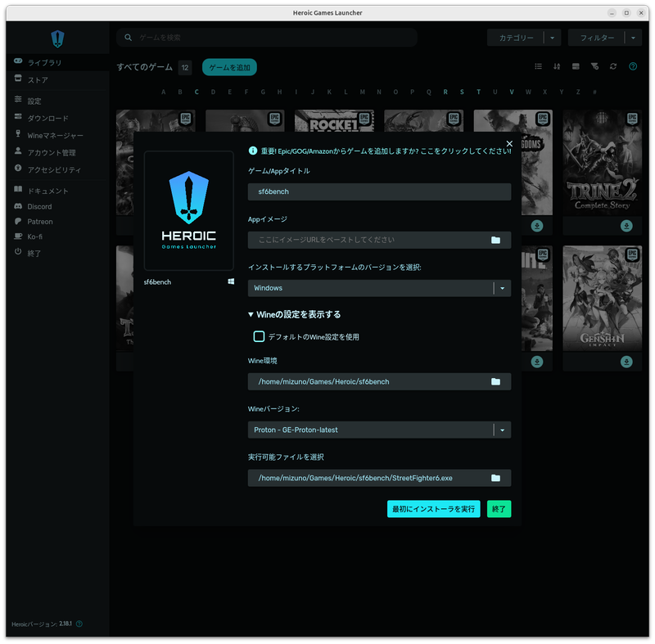Click the Patreon icon in sidebar
Screen dimensions: 655x644
[x=18, y=221]
